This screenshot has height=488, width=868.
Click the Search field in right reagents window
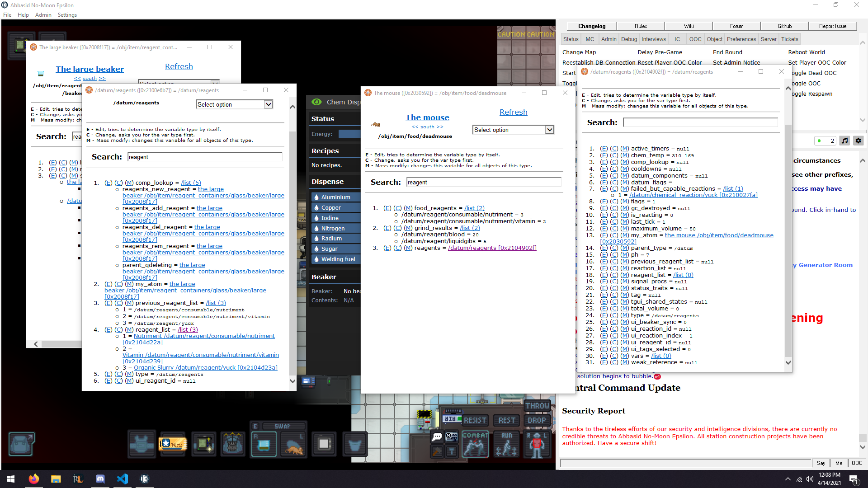point(700,122)
